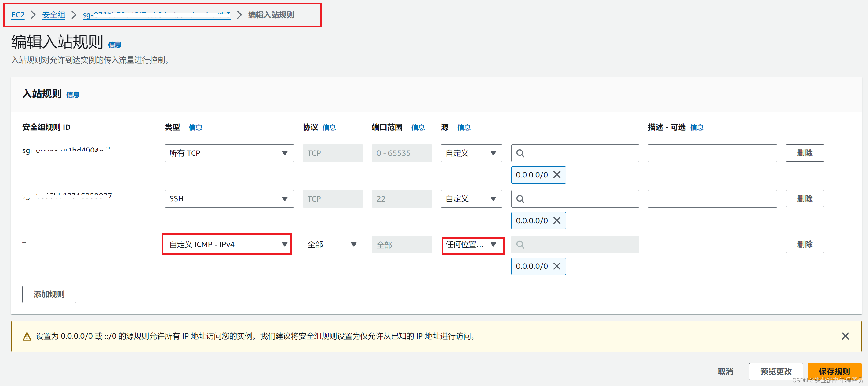868x386 pixels.
Task: Click the 0 - 65535 port range field
Action: [x=402, y=153]
